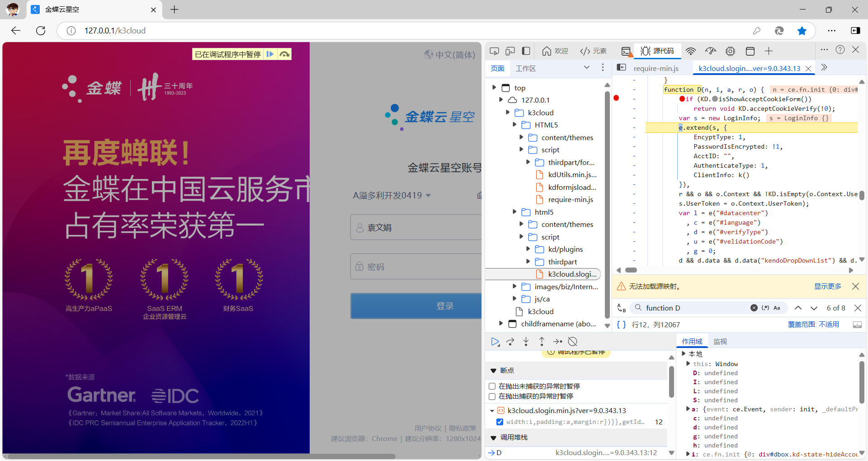Expand the 127.0.0.1 tree node
This screenshot has height=461, width=868.
(x=501, y=100)
